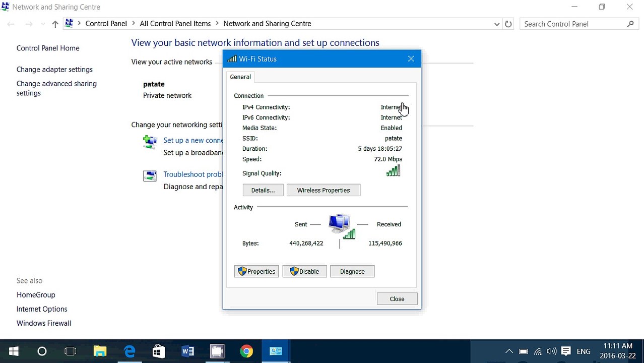Close the Wi-Fi Status dialog via X
Screen dimensions: 644x363
411,59
